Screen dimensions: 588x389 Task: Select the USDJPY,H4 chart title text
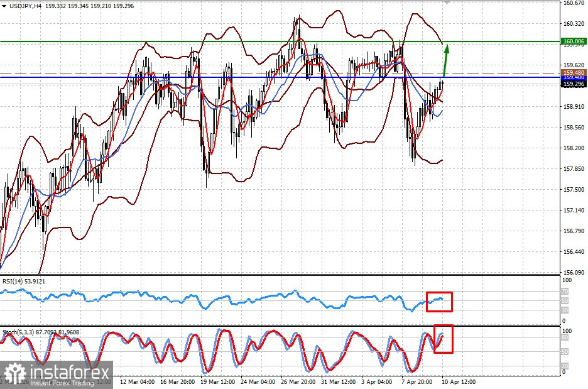point(25,6)
